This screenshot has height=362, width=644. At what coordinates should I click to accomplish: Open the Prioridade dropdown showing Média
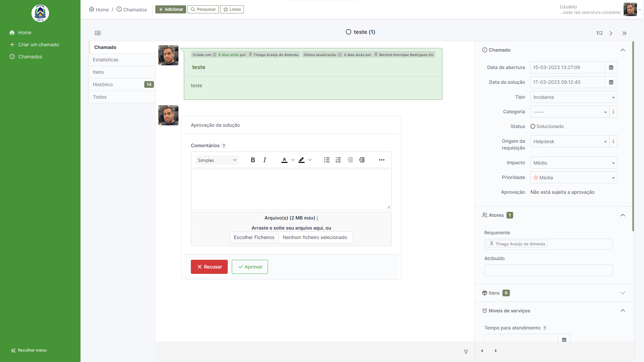pyautogui.click(x=574, y=177)
